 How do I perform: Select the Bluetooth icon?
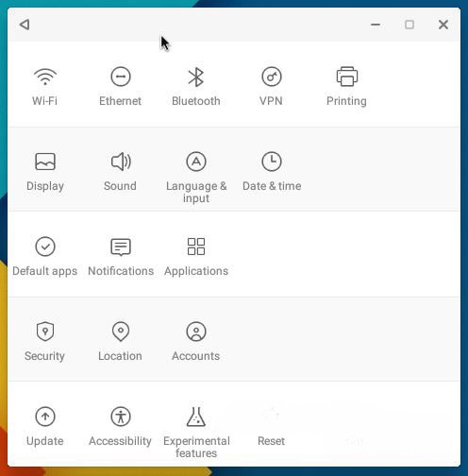196,76
